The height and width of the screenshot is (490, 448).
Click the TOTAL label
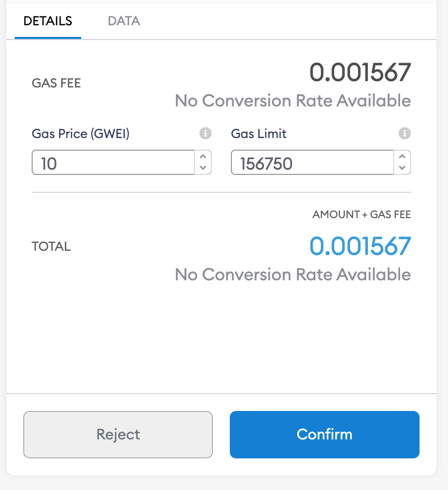[x=51, y=247]
